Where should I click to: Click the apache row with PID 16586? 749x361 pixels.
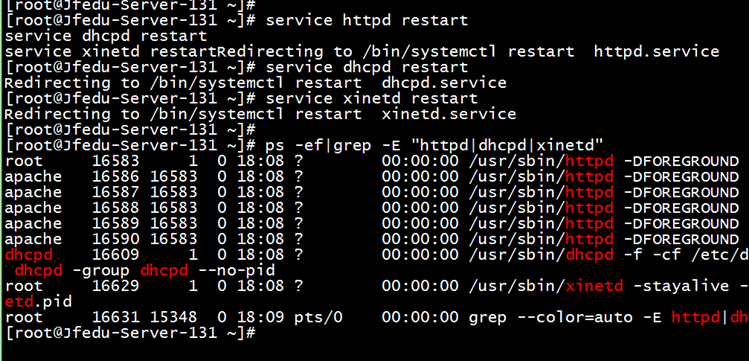coord(372,177)
